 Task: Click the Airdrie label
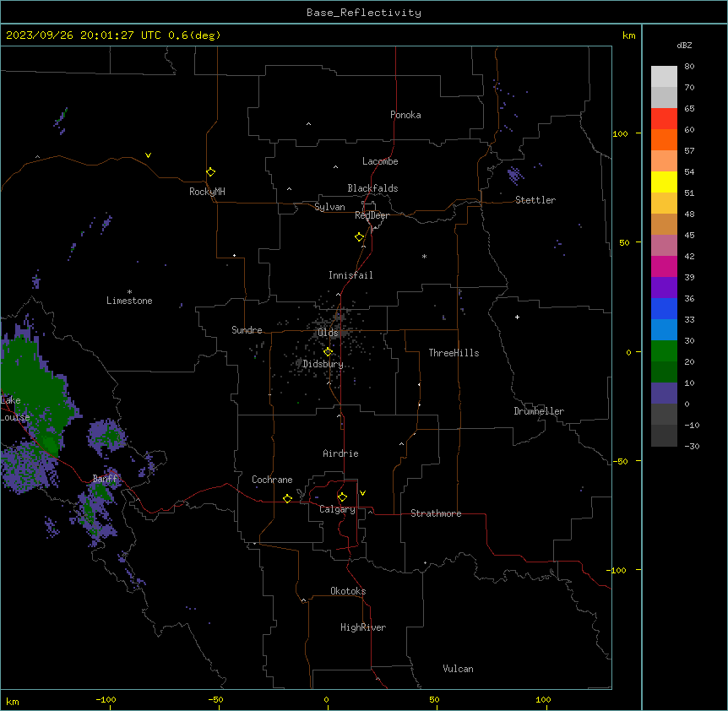click(340, 453)
